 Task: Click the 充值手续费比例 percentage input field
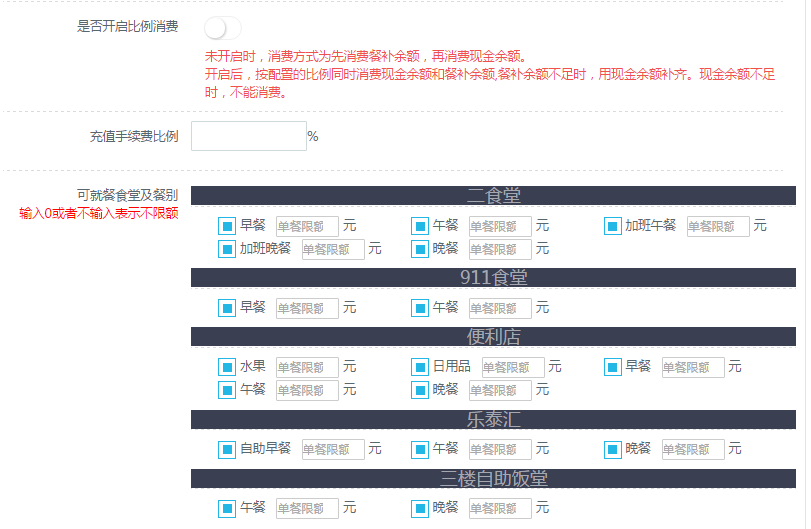(248, 136)
